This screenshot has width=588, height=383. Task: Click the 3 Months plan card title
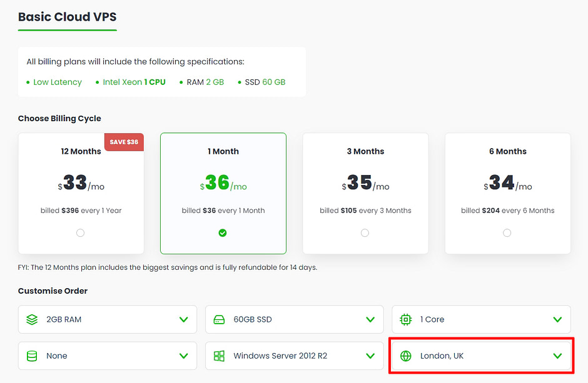coord(365,151)
